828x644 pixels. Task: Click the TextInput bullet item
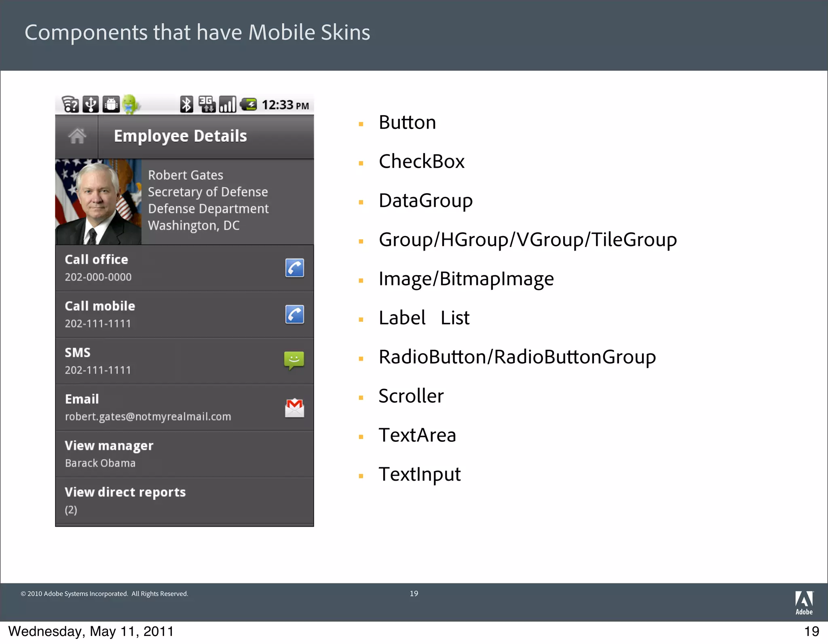click(420, 475)
